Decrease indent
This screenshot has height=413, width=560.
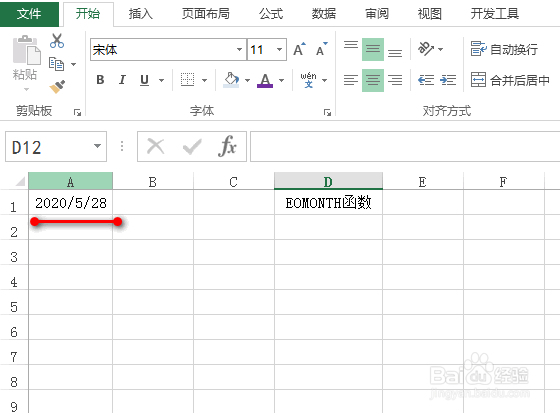[426, 80]
